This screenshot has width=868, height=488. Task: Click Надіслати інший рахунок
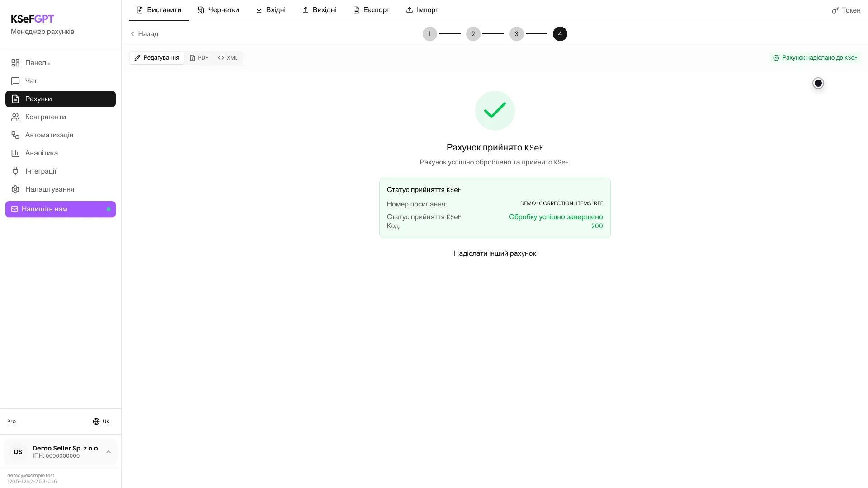coord(495,253)
